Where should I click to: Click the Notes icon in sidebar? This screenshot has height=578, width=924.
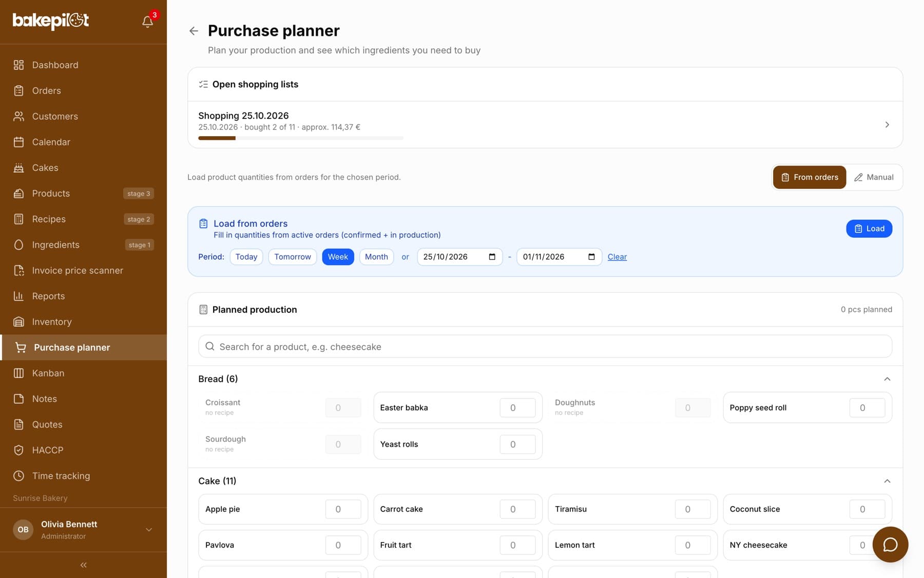tap(18, 399)
